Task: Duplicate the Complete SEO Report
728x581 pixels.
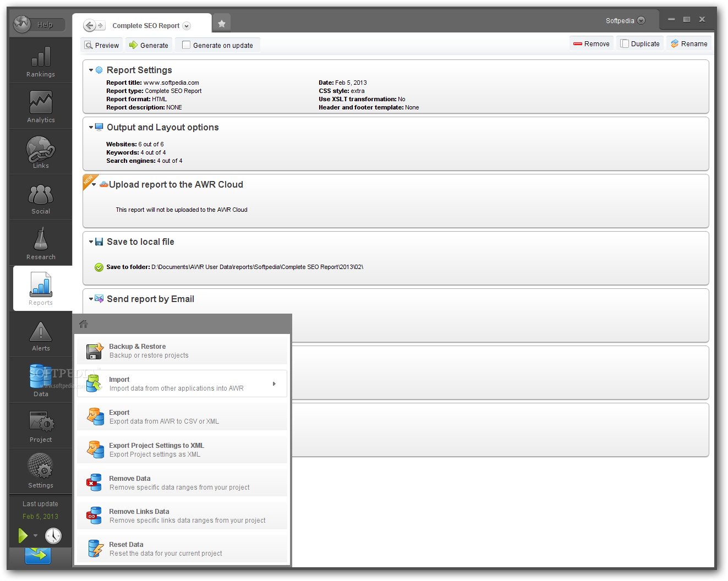Action: point(640,43)
